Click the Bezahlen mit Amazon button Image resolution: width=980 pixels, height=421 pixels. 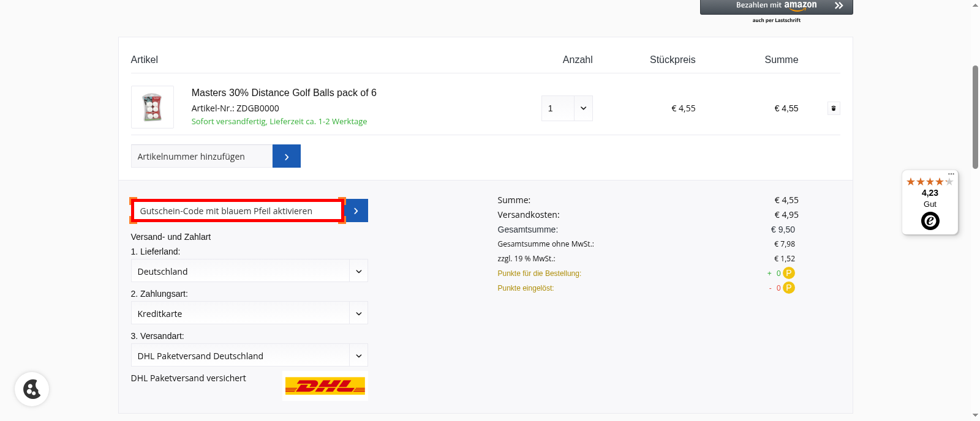tap(776, 6)
